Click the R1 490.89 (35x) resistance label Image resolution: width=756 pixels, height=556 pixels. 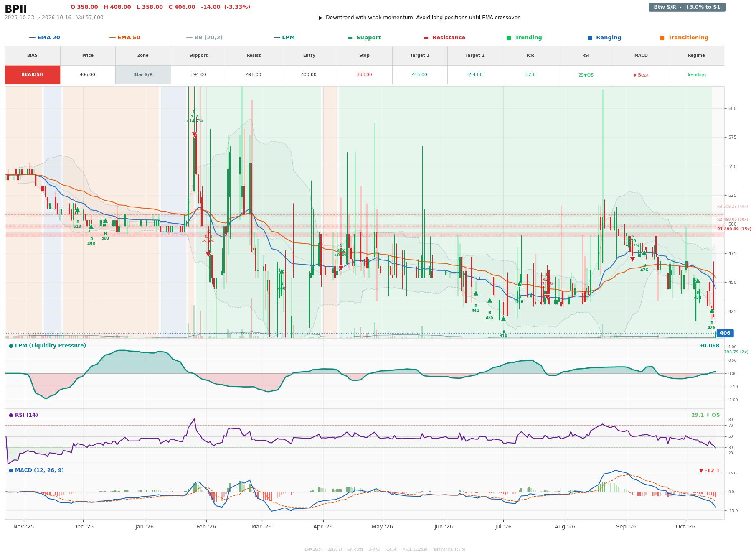[x=734, y=229]
